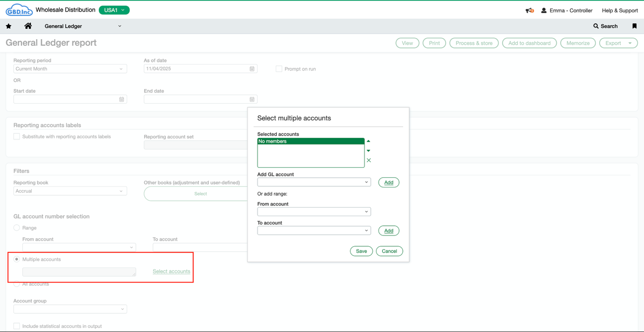Click Save in the accounts dialog
644x332 pixels.
coord(361,251)
